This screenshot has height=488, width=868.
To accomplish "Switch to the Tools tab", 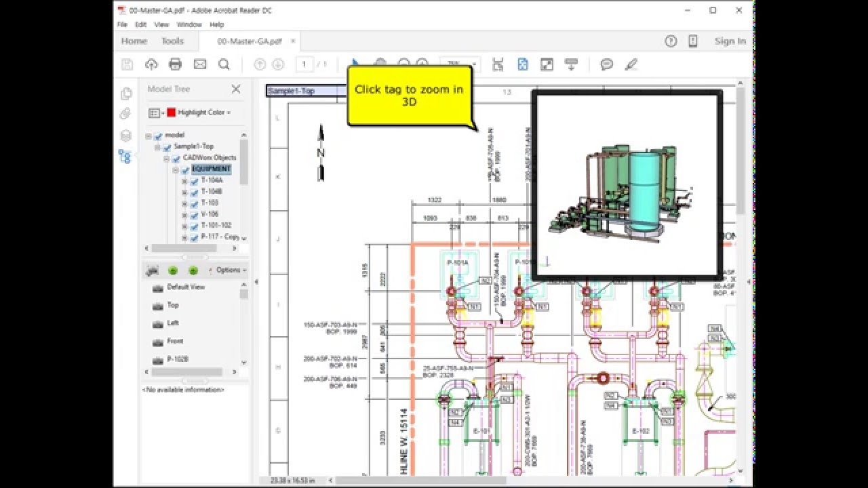I will click(172, 41).
